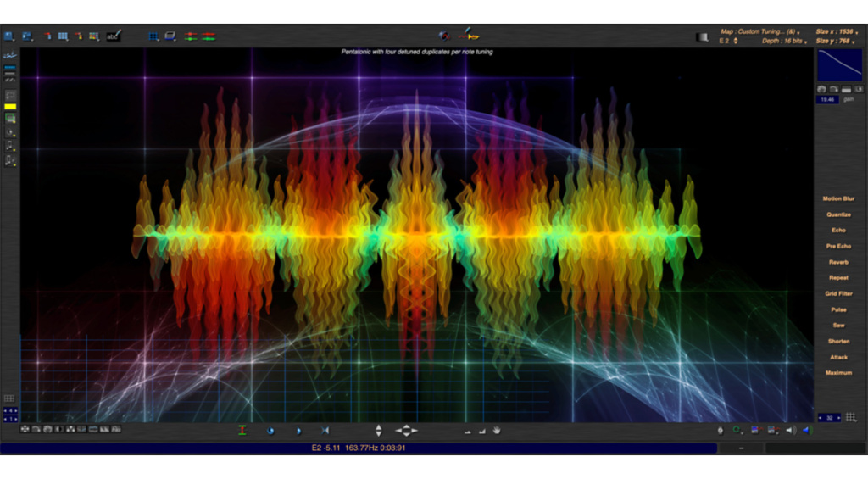Open the Depth: 16 bits dropdown

pos(784,42)
